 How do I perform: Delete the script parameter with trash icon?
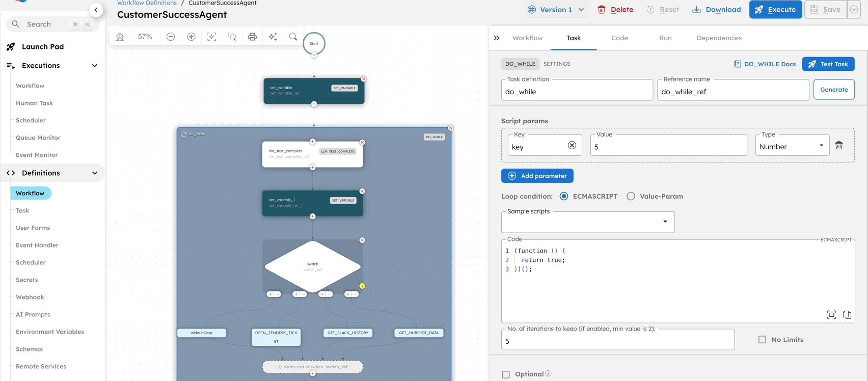click(x=839, y=146)
